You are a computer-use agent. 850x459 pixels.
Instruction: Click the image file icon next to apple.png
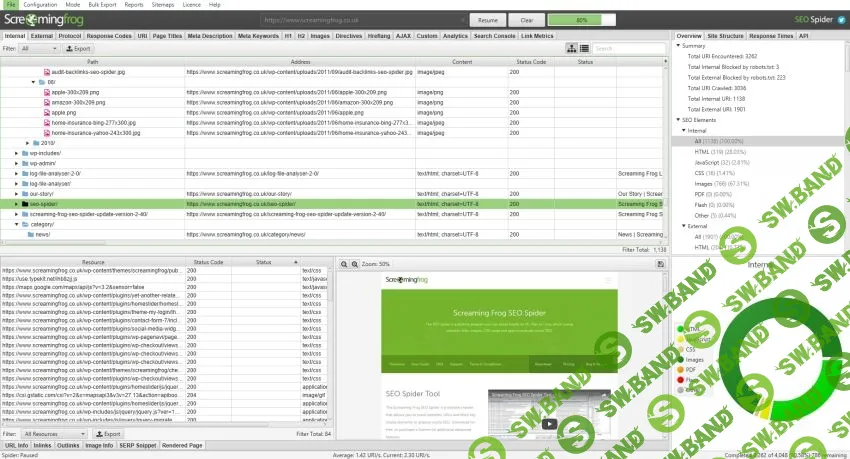pyautogui.click(x=47, y=113)
